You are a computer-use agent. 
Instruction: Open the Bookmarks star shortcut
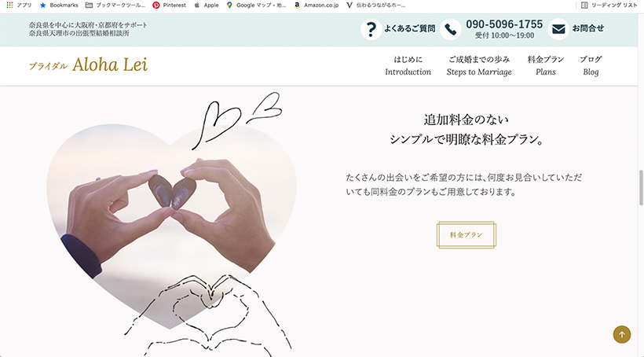[59, 5]
